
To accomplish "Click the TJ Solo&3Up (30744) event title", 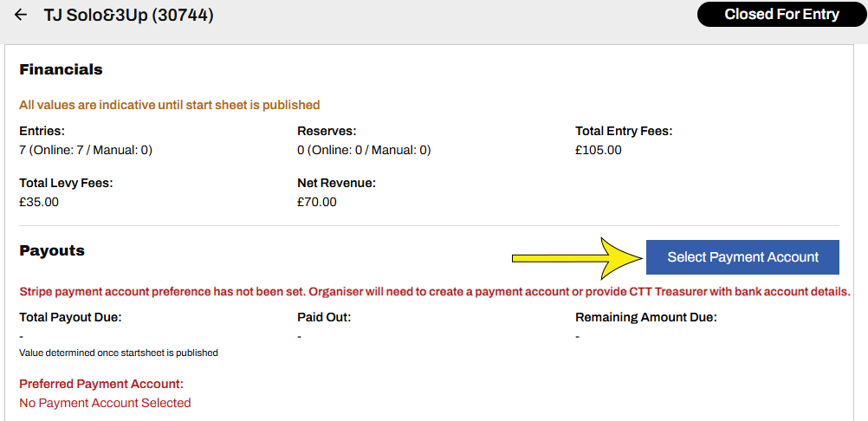I will pos(129,15).
